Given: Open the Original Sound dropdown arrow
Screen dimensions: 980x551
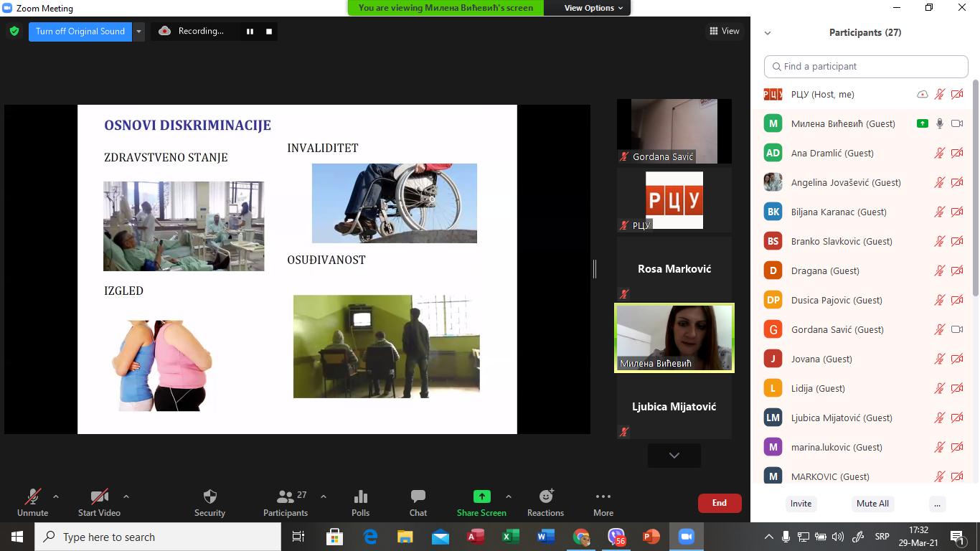Looking at the screenshot, I should pyautogui.click(x=139, y=32).
